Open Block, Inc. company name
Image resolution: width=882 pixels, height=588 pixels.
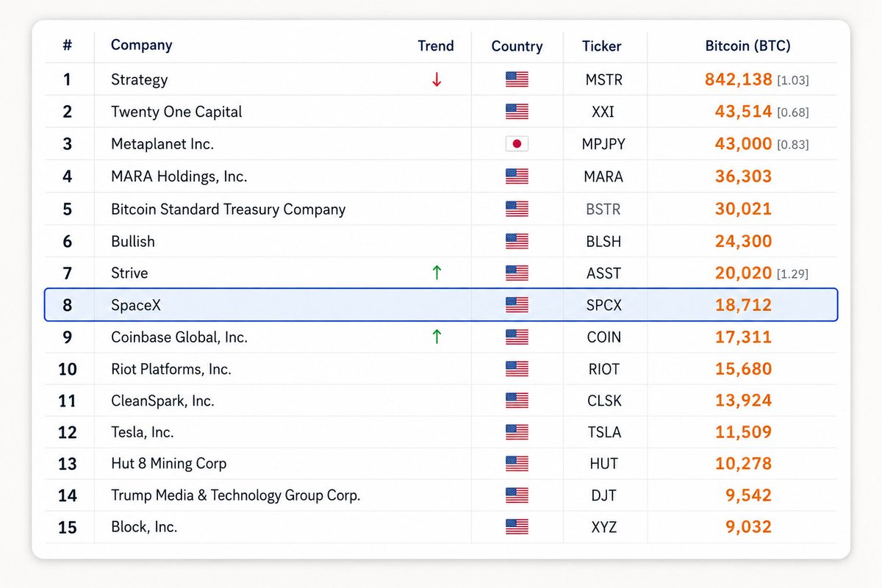point(144,527)
